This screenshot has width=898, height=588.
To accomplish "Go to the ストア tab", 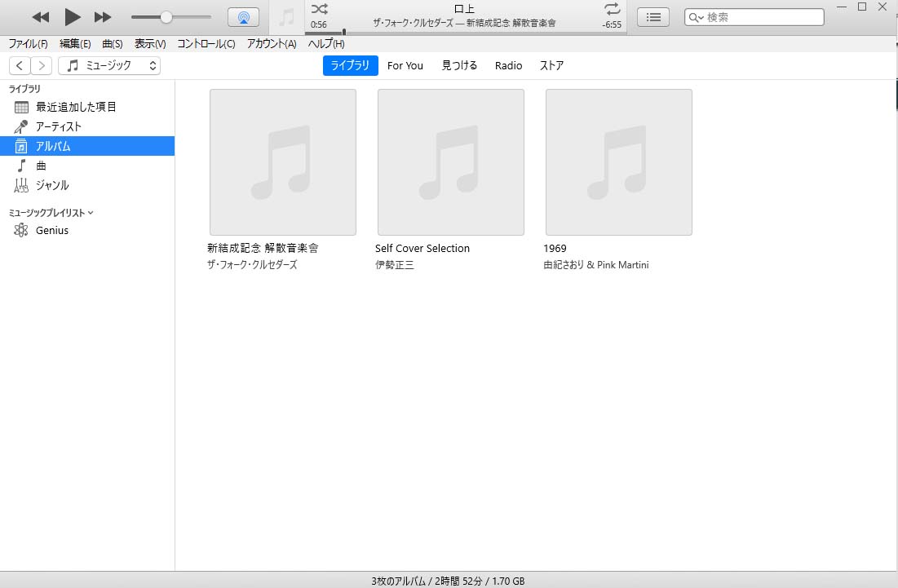I will click(x=551, y=66).
